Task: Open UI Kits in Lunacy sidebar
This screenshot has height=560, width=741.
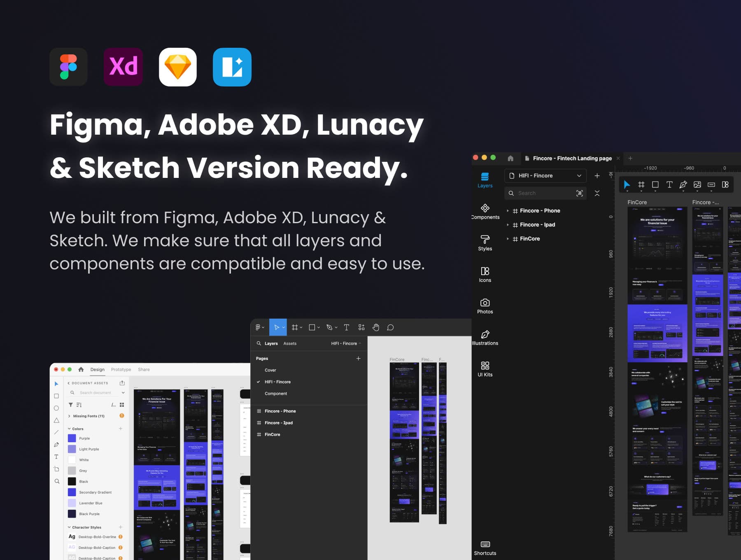Action: click(485, 369)
